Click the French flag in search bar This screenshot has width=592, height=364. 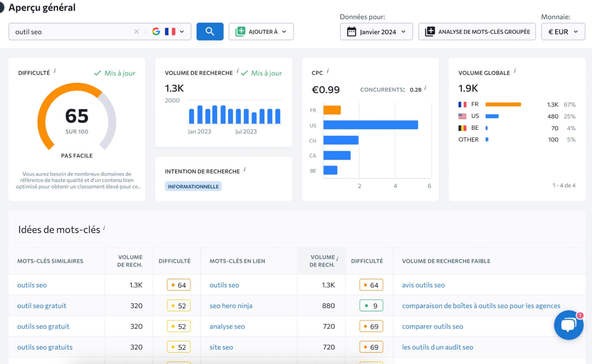(x=170, y=31)
